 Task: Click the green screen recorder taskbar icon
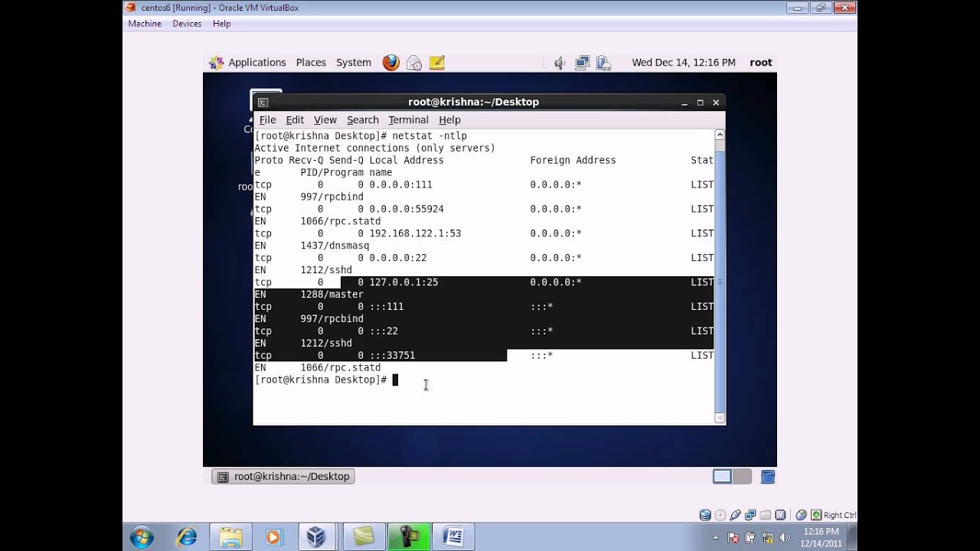pos(408,537)
